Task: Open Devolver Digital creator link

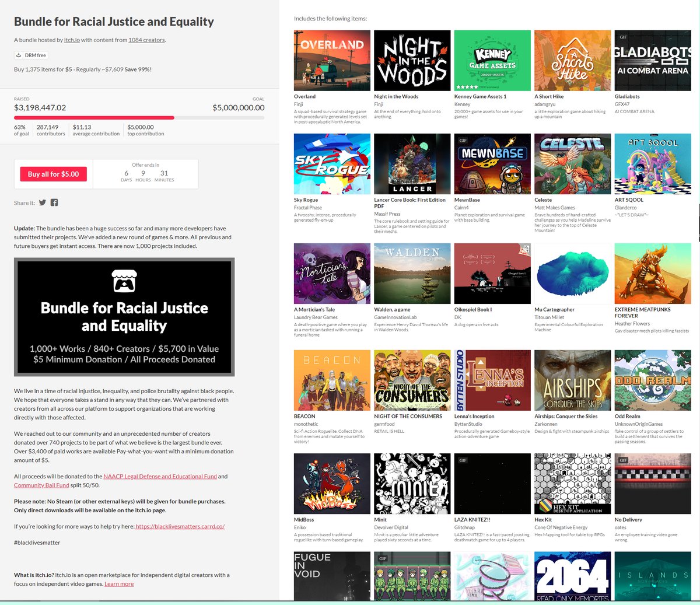Action: pyautogui.click(x=391, y=527)
